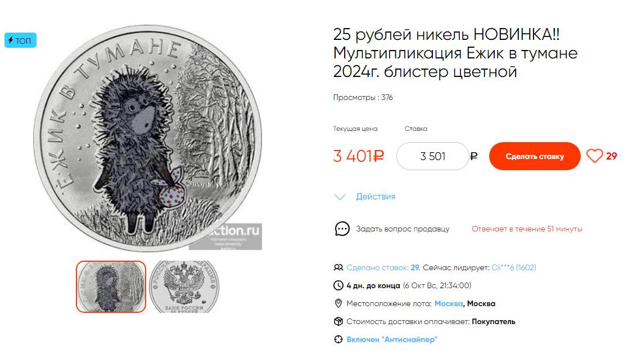Image resolution: width=628 pixels, height=364 pixels.
Task: Click the bidders people icon
Action: pyautogui.click(x=338, y=267)
